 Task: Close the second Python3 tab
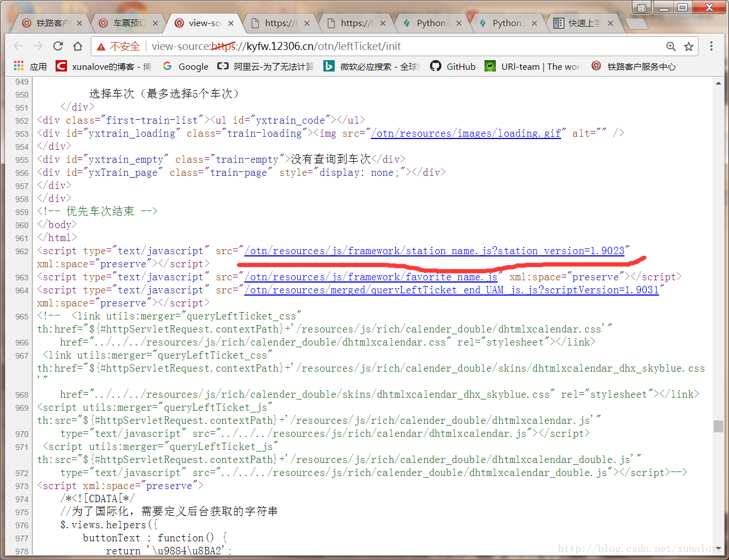click(535, 23)
